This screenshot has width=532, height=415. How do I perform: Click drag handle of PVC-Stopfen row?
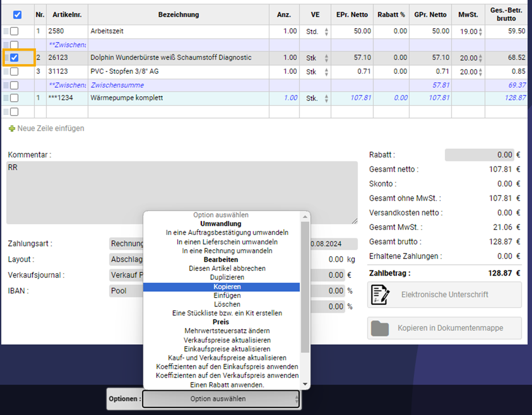tap(6, 72)
